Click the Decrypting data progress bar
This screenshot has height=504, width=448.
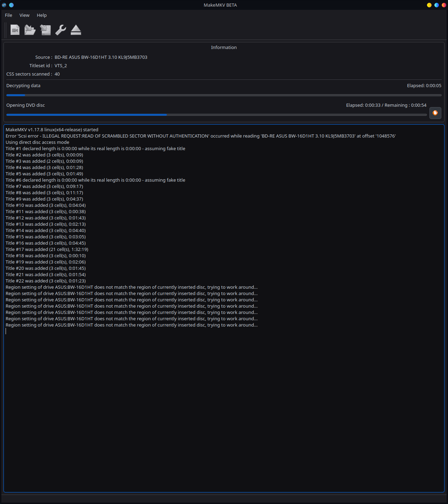click(x=224, y=95)
